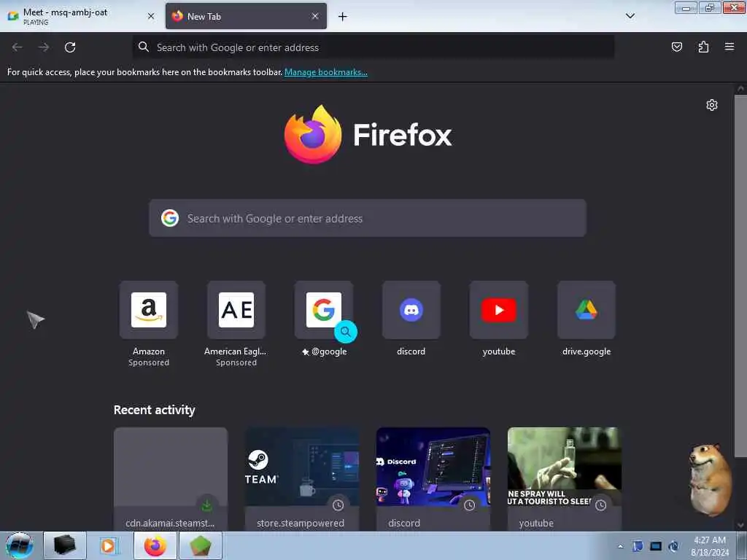Focus the center Google search box
Image resolution: width=747 pixels, height=560 pixels.
pos(368,218)
